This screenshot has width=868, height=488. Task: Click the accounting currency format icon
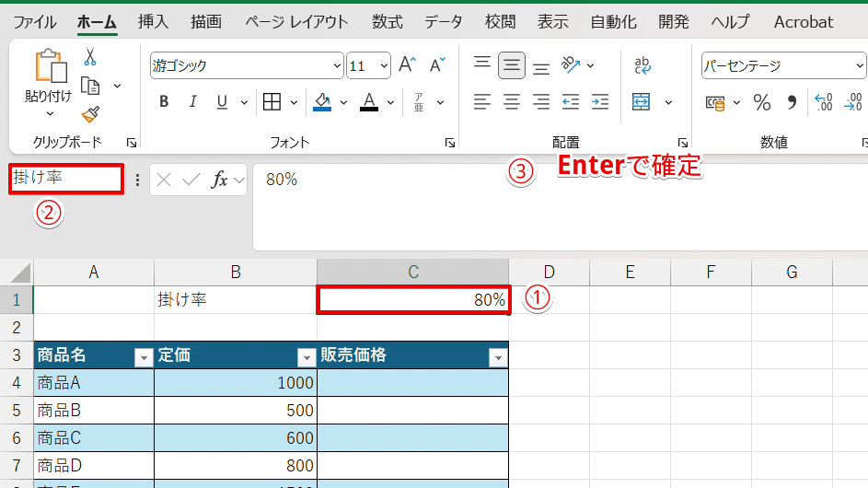click(x=715, y=102)
